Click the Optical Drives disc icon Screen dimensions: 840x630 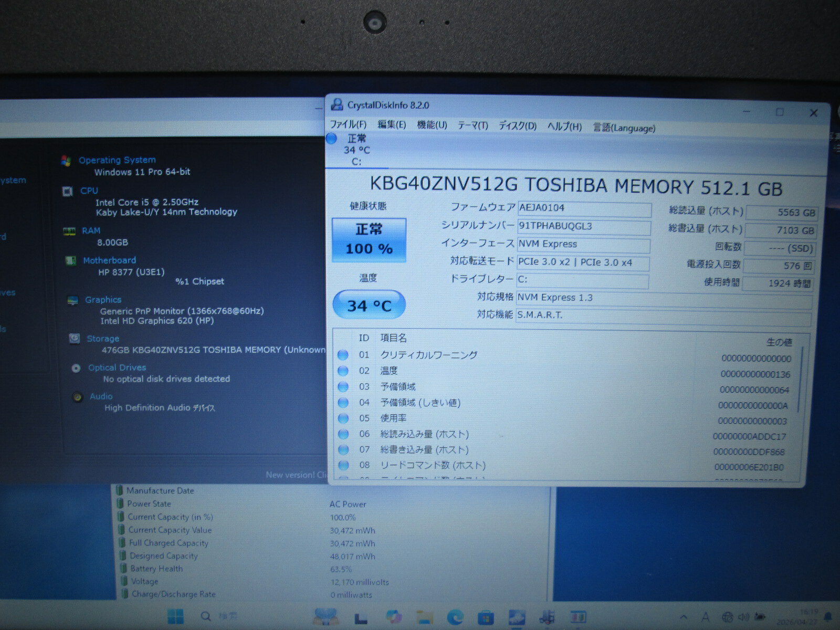pyautogui.click(x=76, y=368)
